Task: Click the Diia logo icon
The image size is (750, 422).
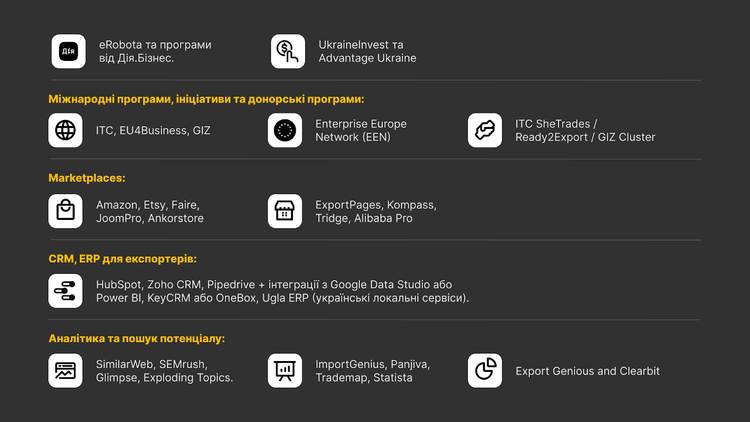Action: pos(66,51)
